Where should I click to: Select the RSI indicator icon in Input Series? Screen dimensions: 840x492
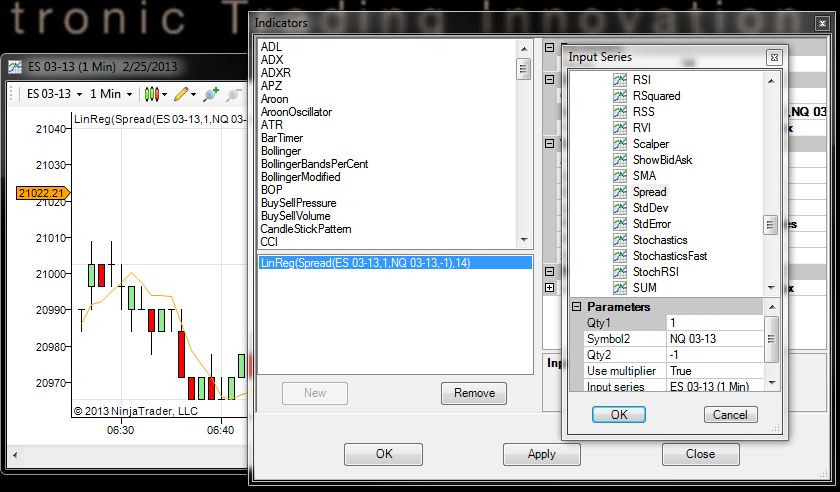coord(620,80)
